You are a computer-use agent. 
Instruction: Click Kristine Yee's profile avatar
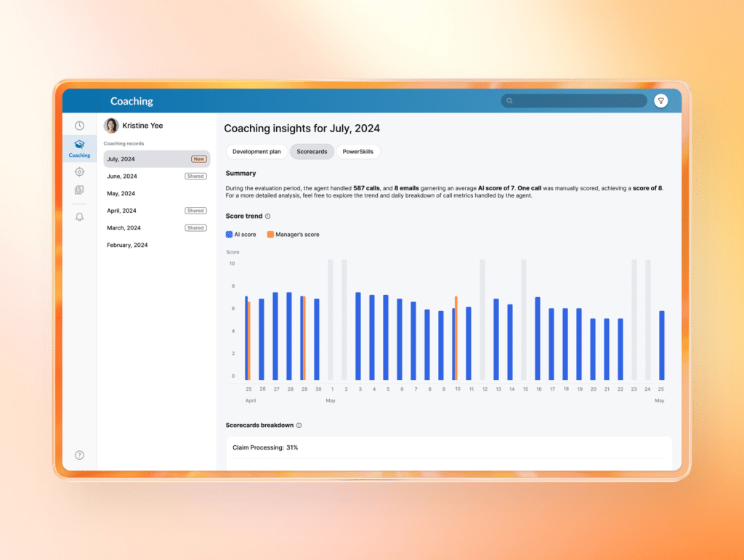coord(111,126)
